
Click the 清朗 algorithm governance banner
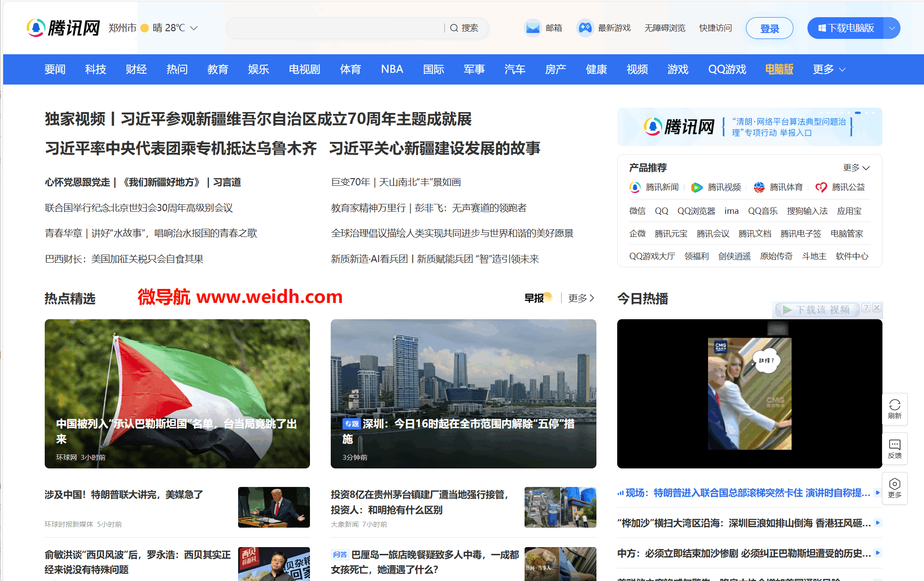point(750,127)
